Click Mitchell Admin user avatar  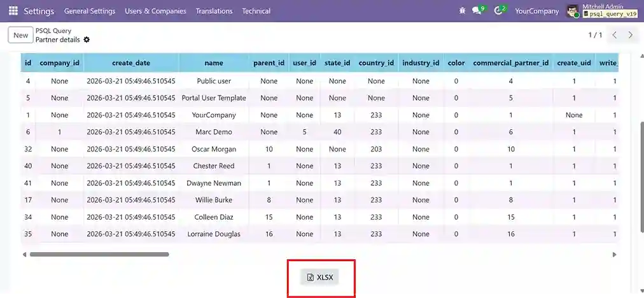point(573,11)
